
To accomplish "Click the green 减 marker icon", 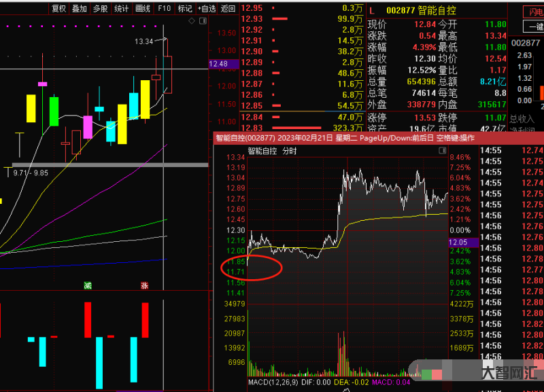I will pos(88,285).
